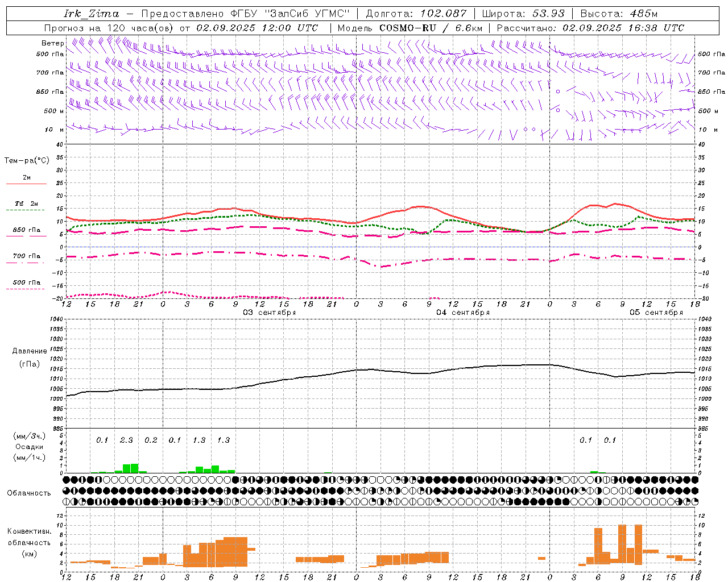Click the (мм/3ч.) precipitation unit label
This screenshot has width=728, height=582.
[x=29, y=436]
